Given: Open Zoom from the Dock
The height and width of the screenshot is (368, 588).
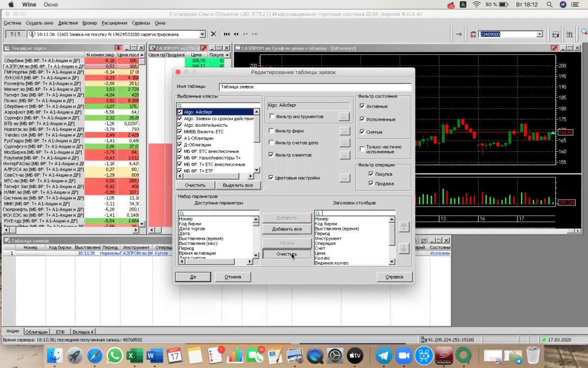Looking at the screenshot, I should click(404, 355).
